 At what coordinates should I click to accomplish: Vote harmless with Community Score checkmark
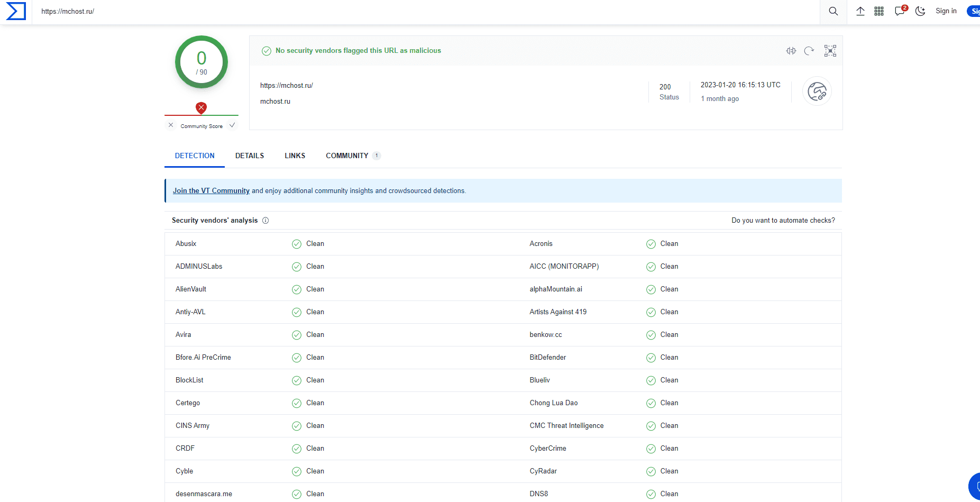tap(232, 125)
